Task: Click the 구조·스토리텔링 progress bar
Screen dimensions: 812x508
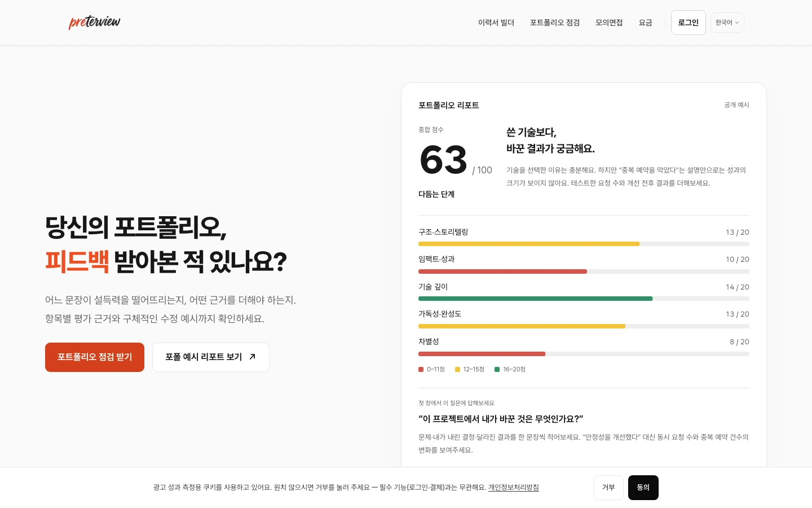Action: 584,244
